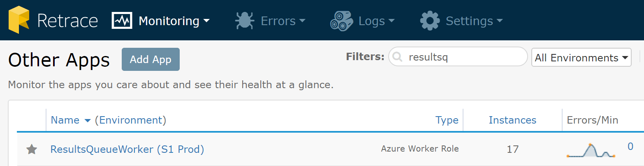Click the Errors bug icon
644x166 pixels.
click(245, 20)
